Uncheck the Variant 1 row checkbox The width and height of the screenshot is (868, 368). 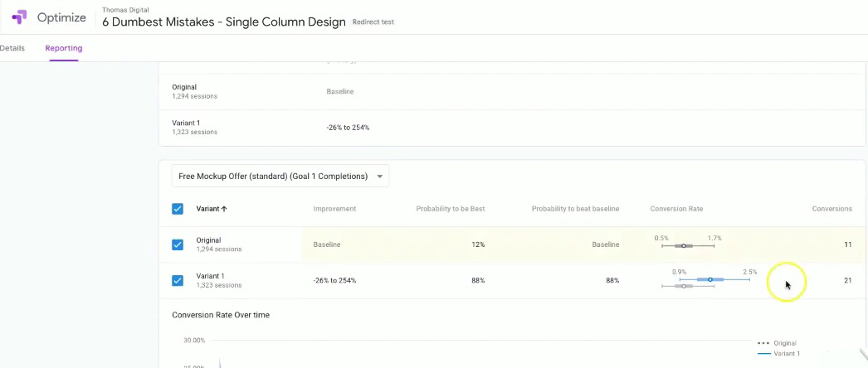tap(177, 281)
